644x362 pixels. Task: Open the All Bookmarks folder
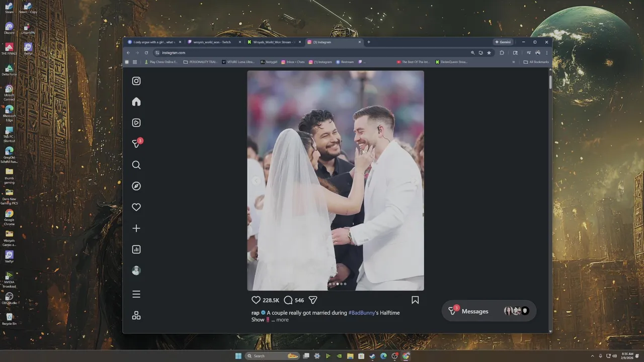coord(536,62)
